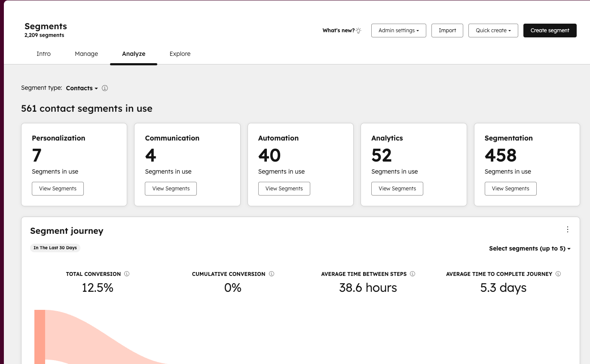The height and width of the screenshot is (364, 590).
Task: Click the dark orange journey chart bar
Action: 40,337
